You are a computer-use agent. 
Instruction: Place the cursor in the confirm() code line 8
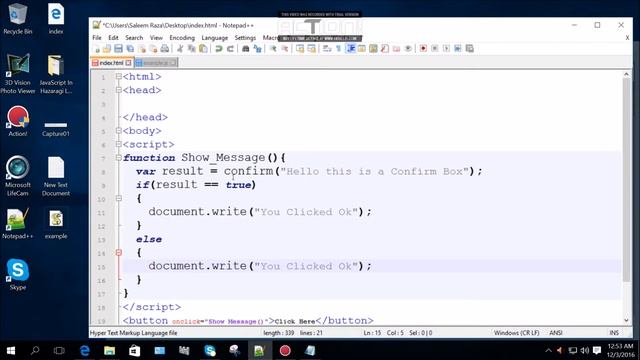[309, 171]
